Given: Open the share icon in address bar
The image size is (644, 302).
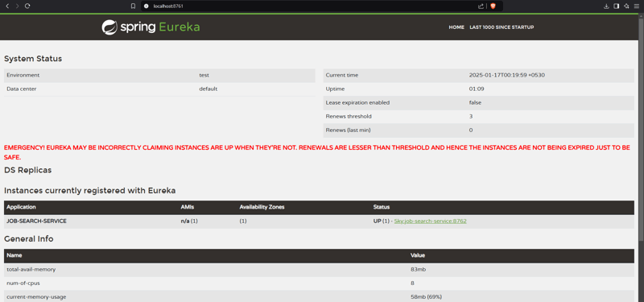Looking at the screenshot, I should coord(481,6).
